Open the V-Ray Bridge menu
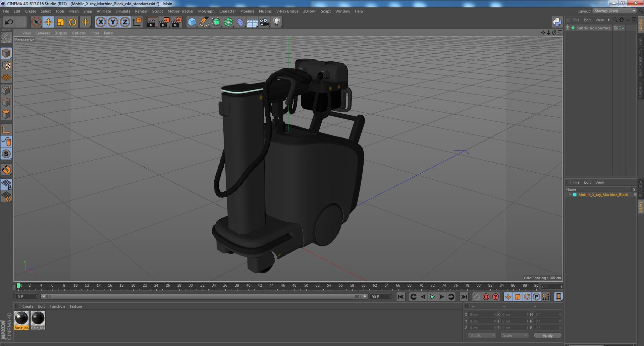This screenshot has height=346, width=644. coord(287,11)
